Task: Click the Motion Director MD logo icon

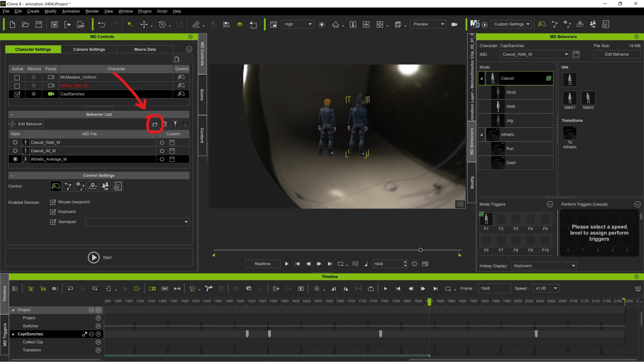Action: pyautogui.click(x=475, y=24)
